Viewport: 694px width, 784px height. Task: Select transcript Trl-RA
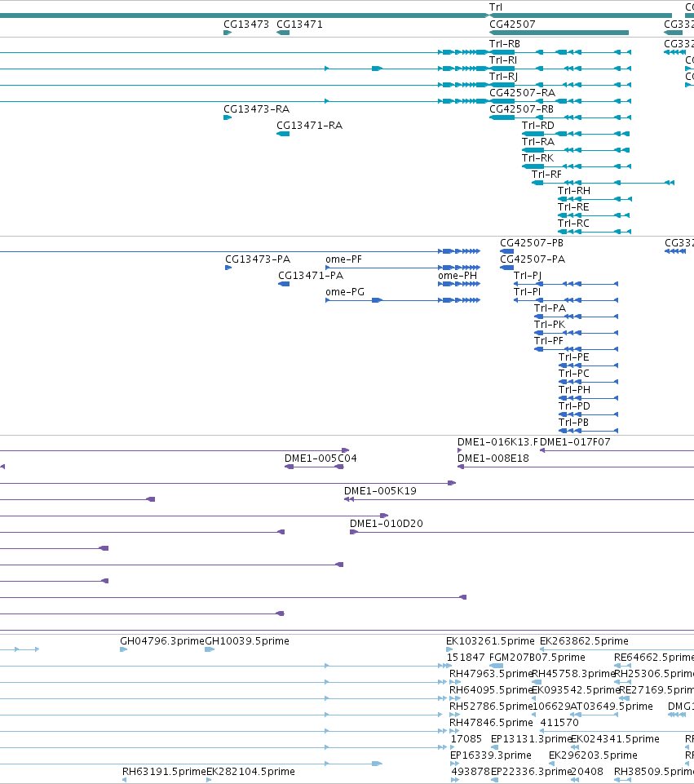tap(576, 150)
